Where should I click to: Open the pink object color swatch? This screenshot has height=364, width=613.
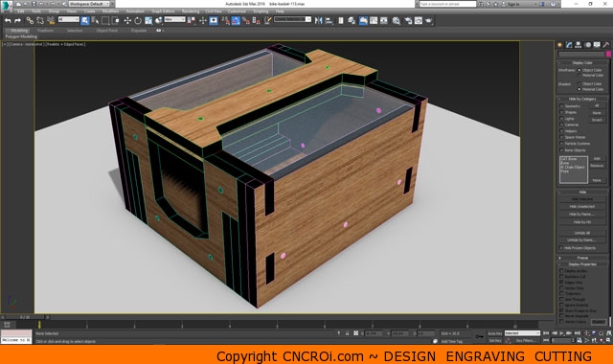click(x=608, y=54)
